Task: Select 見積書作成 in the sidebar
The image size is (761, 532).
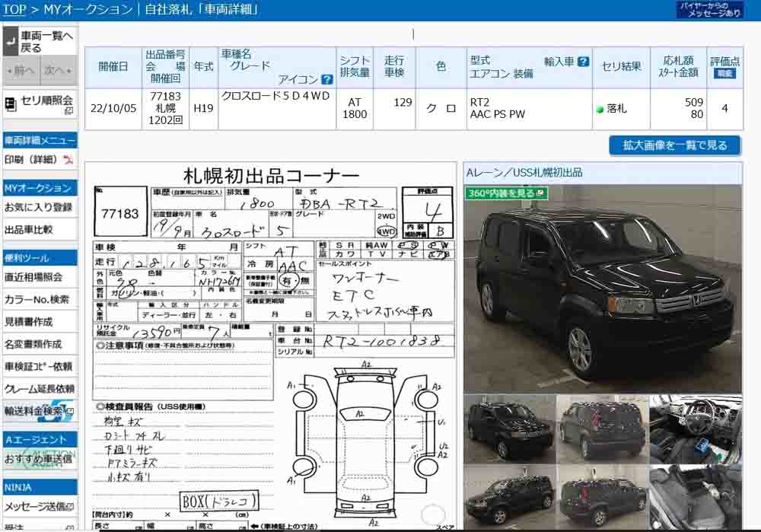Action: [29, 322]
